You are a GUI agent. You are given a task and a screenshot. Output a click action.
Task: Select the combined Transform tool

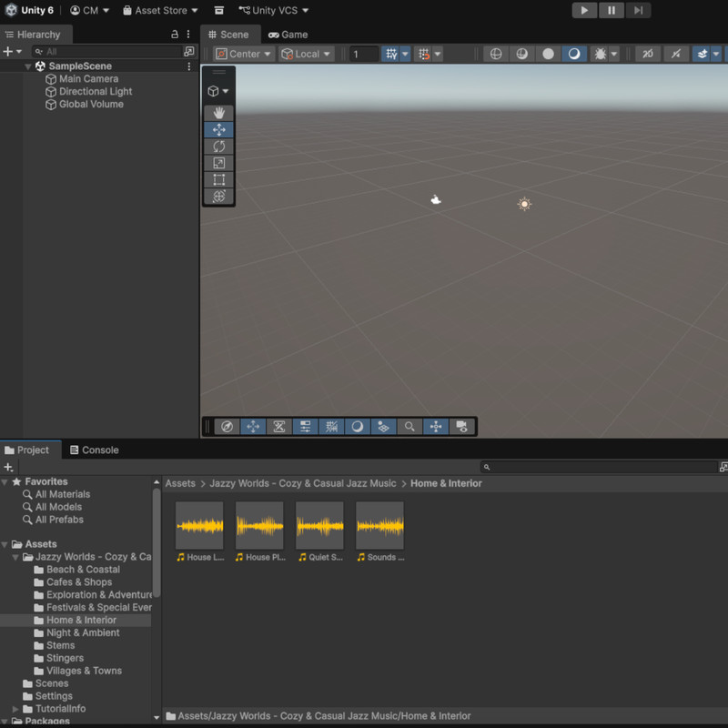pos(218,197)
